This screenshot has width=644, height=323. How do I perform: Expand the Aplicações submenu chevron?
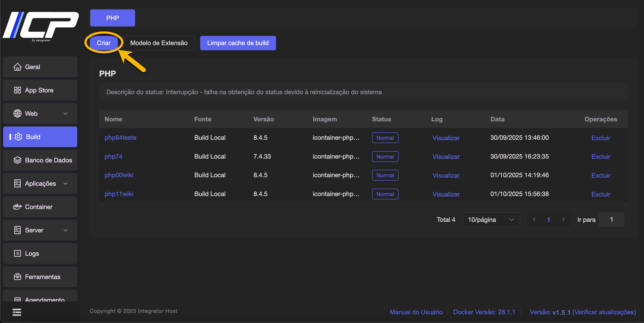coord(66,183)
